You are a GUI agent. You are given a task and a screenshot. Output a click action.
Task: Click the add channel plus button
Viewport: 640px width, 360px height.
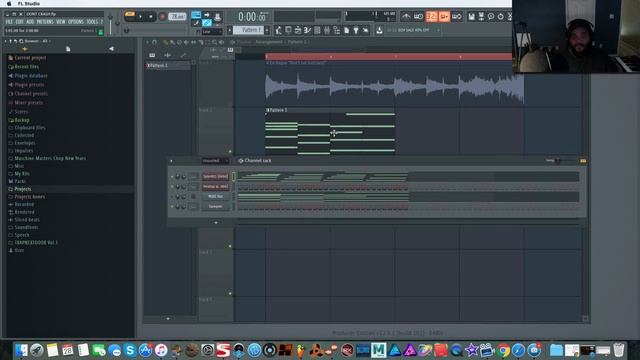216,223
